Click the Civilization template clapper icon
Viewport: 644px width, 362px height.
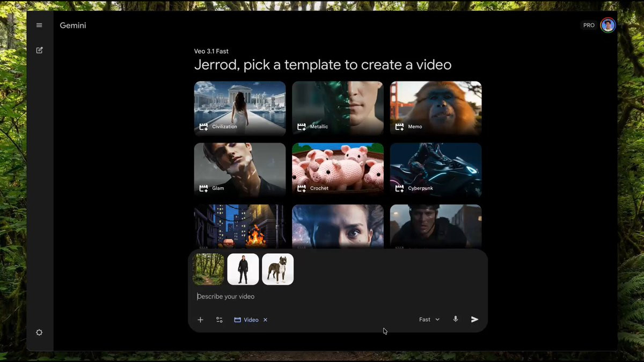(203, 127)
